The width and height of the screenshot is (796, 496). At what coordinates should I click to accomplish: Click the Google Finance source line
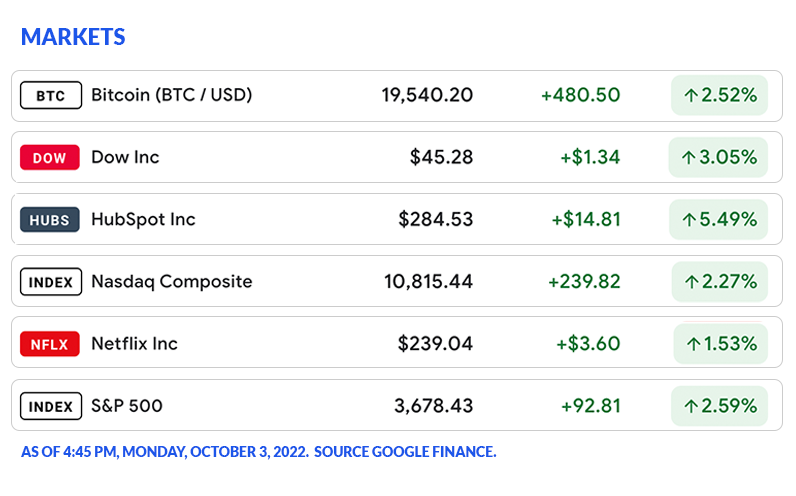(x=258, y=452)
